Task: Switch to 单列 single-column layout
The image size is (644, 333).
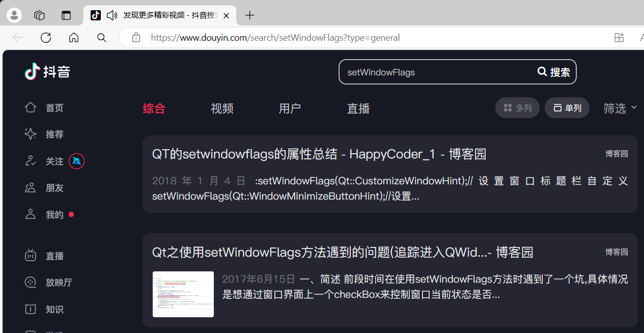Action: point(567,108)
